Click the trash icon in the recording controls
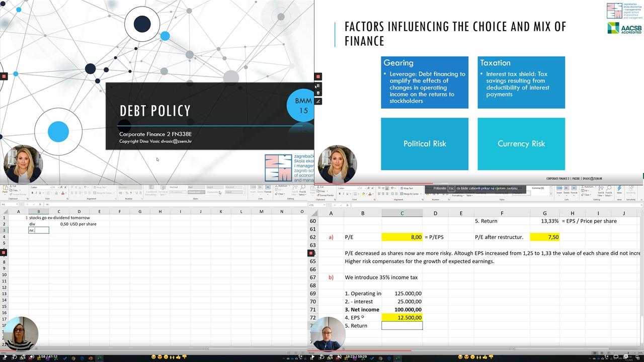Viewport: 644px width, 362px height. click(318, 93)
